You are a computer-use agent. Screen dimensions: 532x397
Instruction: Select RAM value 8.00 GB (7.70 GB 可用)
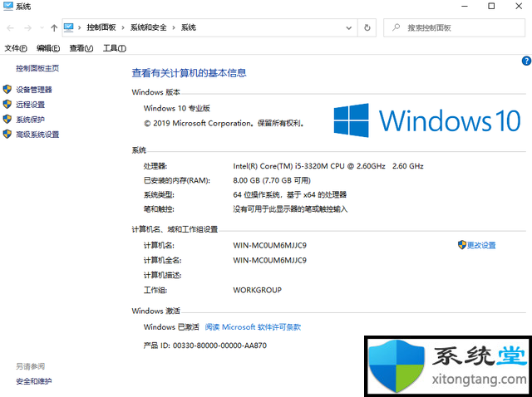tap(272, 180)
